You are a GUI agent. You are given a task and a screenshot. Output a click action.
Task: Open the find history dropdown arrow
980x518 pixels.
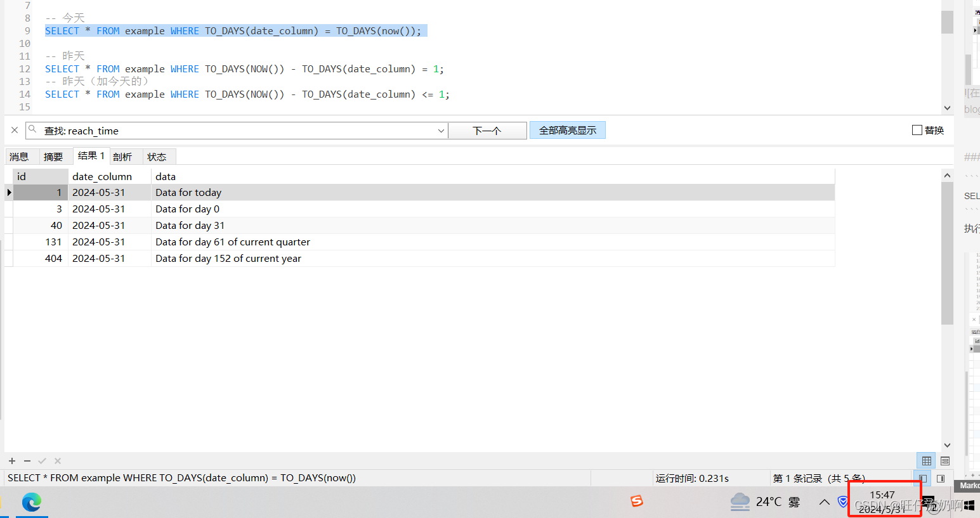[x=441, y=131]
